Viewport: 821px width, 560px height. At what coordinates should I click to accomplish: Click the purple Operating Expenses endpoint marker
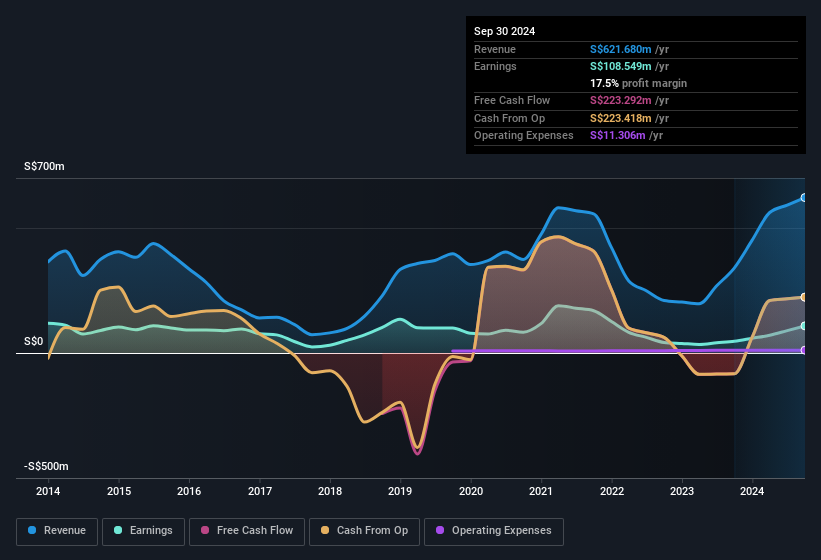[x=804, y=350]
